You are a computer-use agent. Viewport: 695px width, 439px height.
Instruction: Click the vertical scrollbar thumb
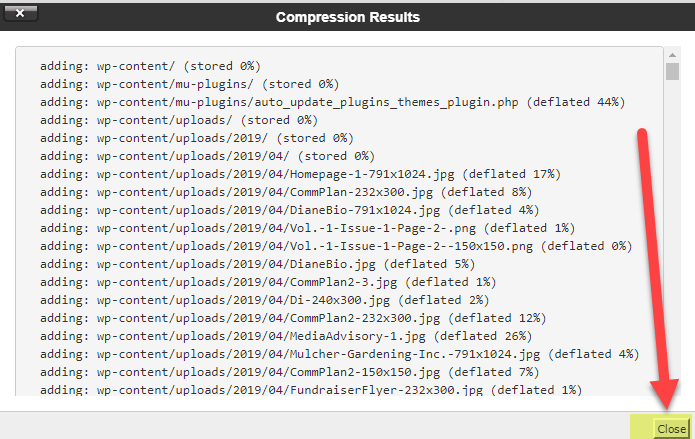(x=672, y=71)
